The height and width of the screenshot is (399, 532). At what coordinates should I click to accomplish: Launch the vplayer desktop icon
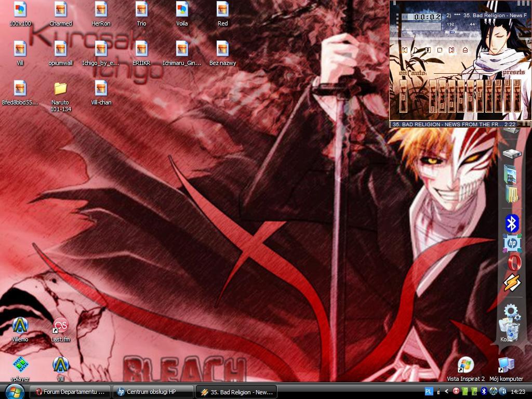[x=20, y=369]
